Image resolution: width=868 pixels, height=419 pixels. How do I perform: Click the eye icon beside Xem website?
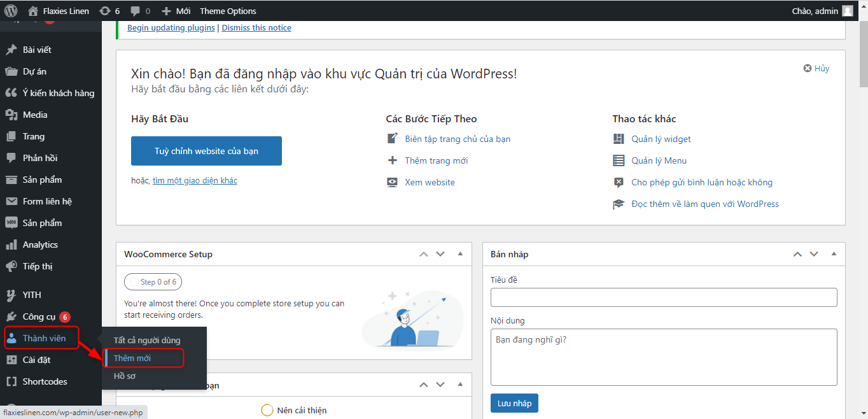pos(393,182)
